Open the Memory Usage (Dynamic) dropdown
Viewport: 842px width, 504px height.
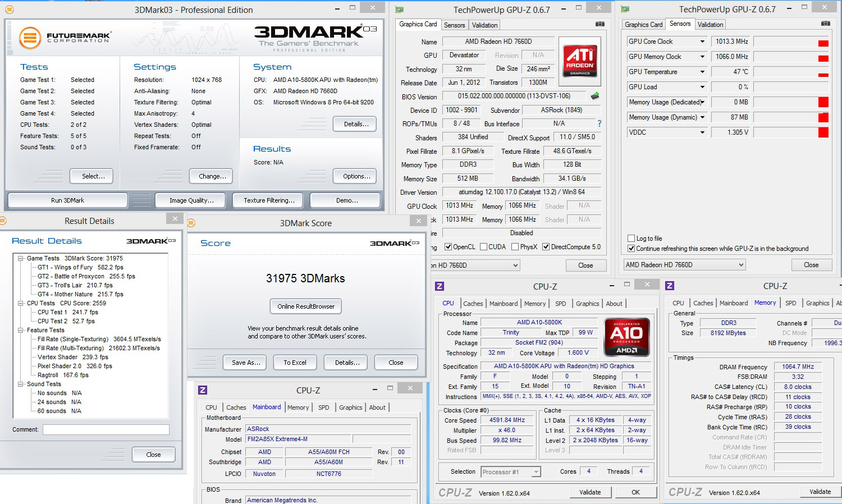click(702, 117)
